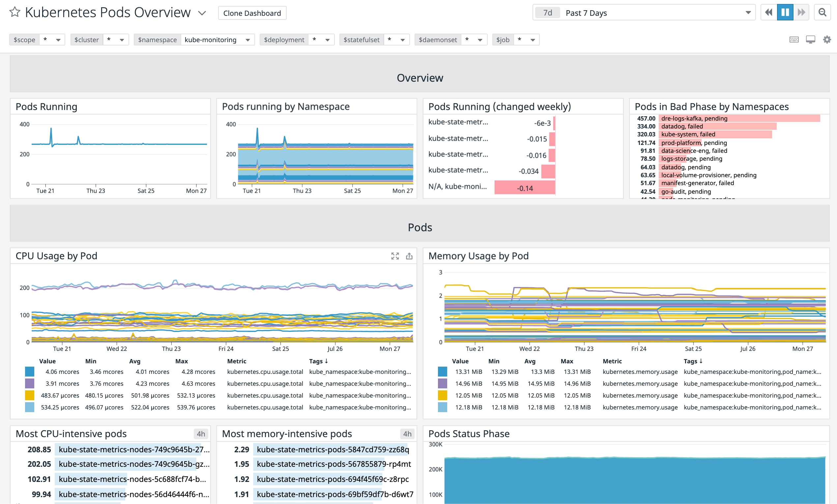Shift time range forward with fast-forward icon

[801, 12]
